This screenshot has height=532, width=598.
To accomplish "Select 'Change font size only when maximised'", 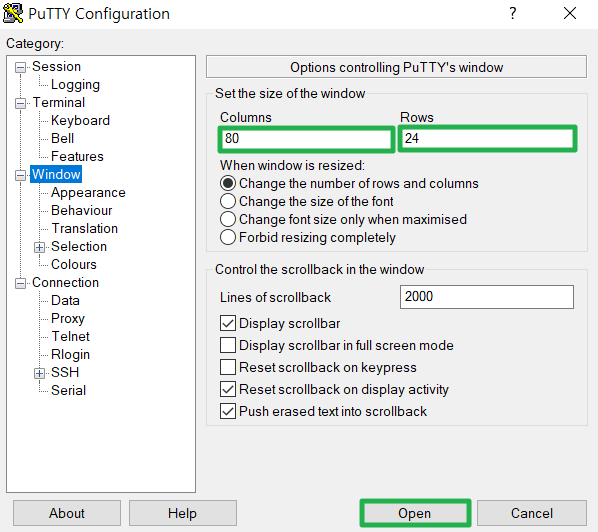I will pyautogui.click(x=343, y=219).
